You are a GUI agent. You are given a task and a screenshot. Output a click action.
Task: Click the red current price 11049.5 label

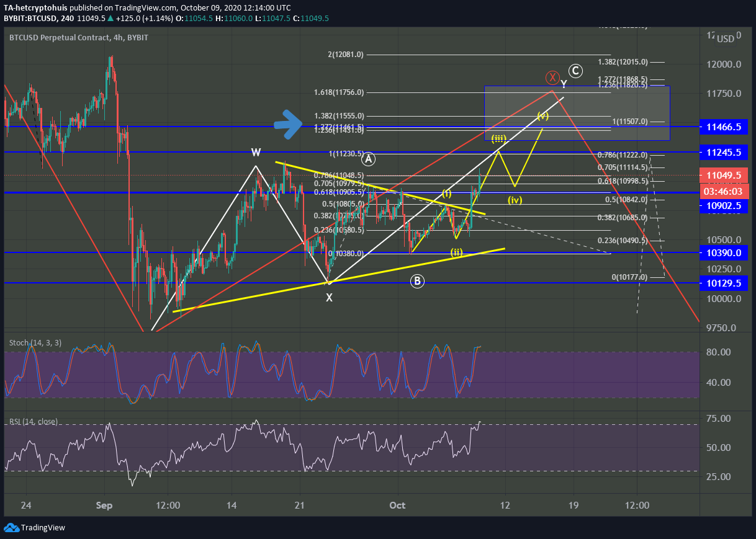[x=724, y=176]
